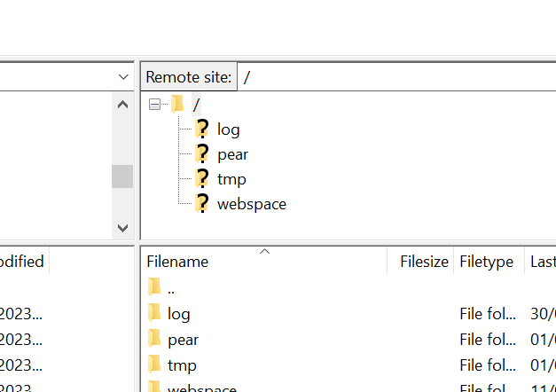Select the log folder in remote tree
556x392 pixels.
pyautogui.click(x=229, y=129)
